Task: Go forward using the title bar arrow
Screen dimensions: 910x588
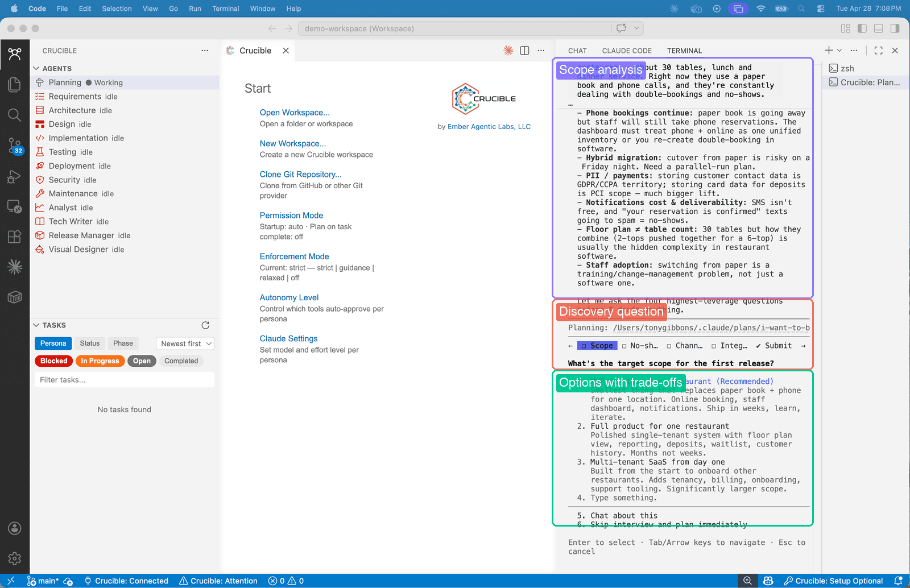Action: (x=288, y=28)
